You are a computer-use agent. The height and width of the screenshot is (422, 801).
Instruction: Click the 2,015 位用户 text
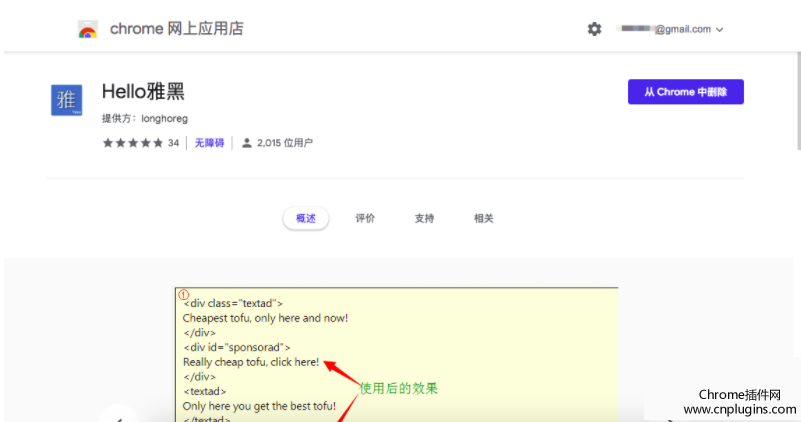coord(285,143)
